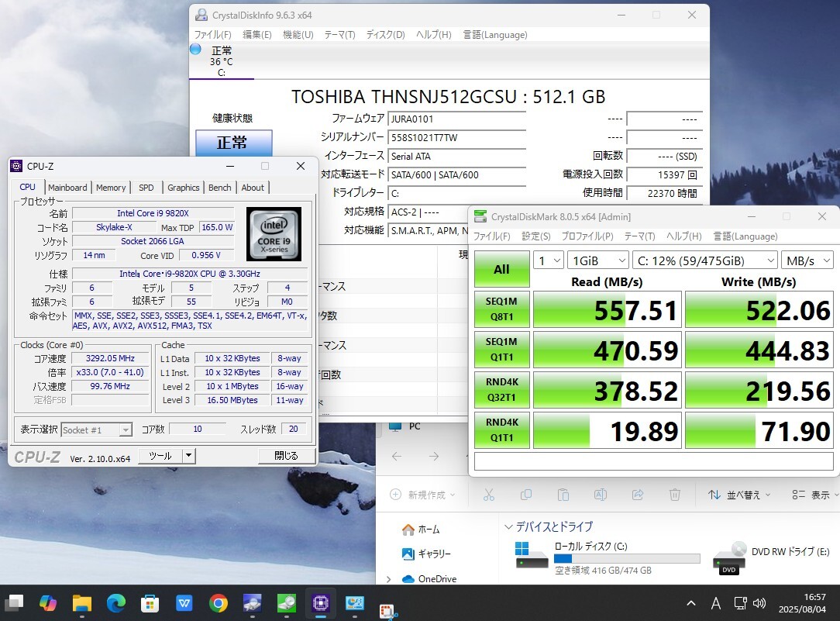The width and height of the screenshot is (840, 621).
Task: Open CrystalDiskInfo's 機能(U) menu
Action: coord(298,35)
